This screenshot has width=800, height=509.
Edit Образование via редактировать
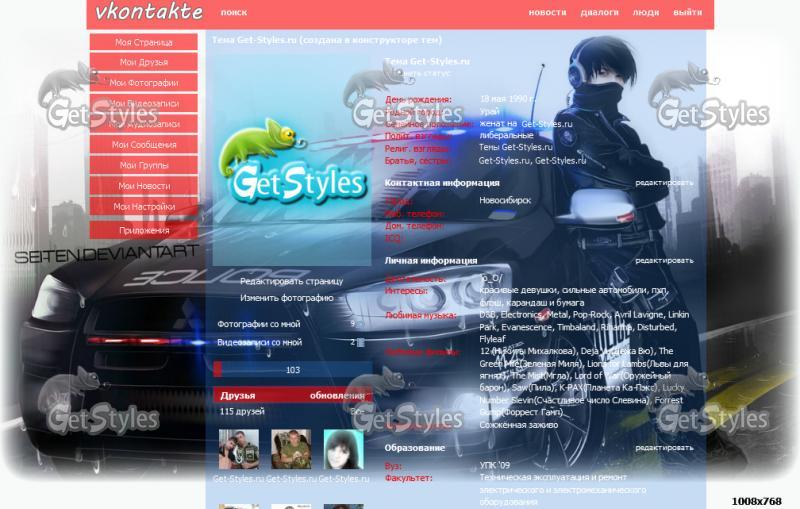(x=664, y=447)
